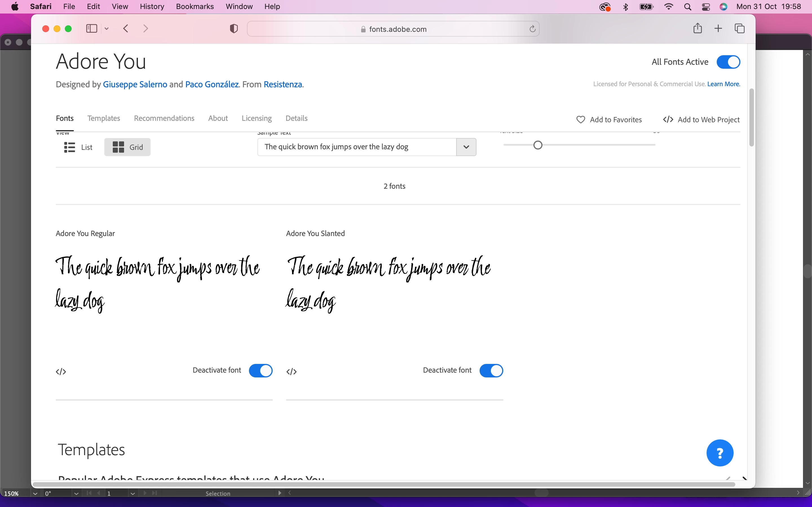Click the text size slider handle
This screenshot has width=812, height=507.
(x=538, y=145)
